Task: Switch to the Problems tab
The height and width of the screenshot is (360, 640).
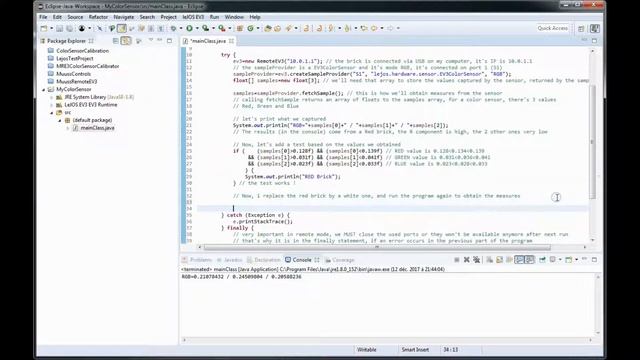Action: [197, 260]
